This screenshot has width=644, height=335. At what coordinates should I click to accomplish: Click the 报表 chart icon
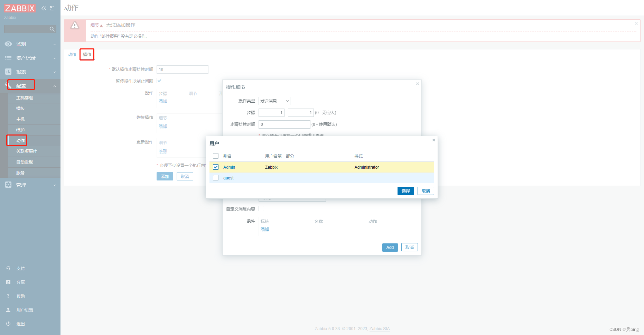pyautogui.click(x=8, y=72)
